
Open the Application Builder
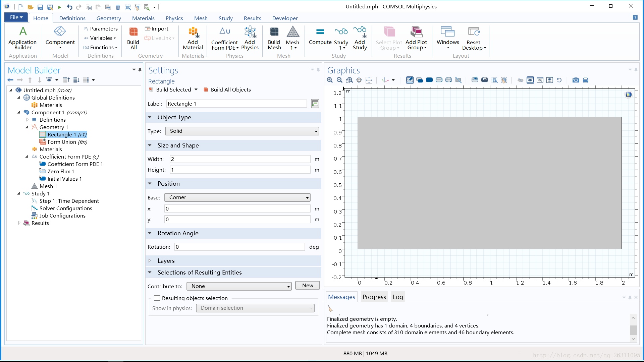[22, 38]
